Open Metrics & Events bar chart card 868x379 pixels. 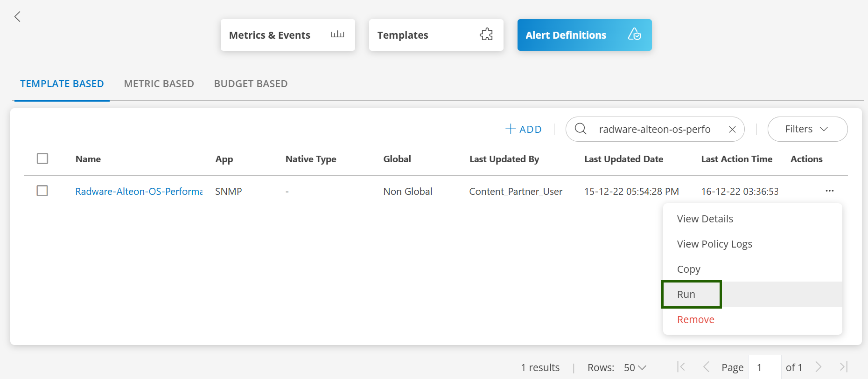pyautogui.click(x=287, y=35)
